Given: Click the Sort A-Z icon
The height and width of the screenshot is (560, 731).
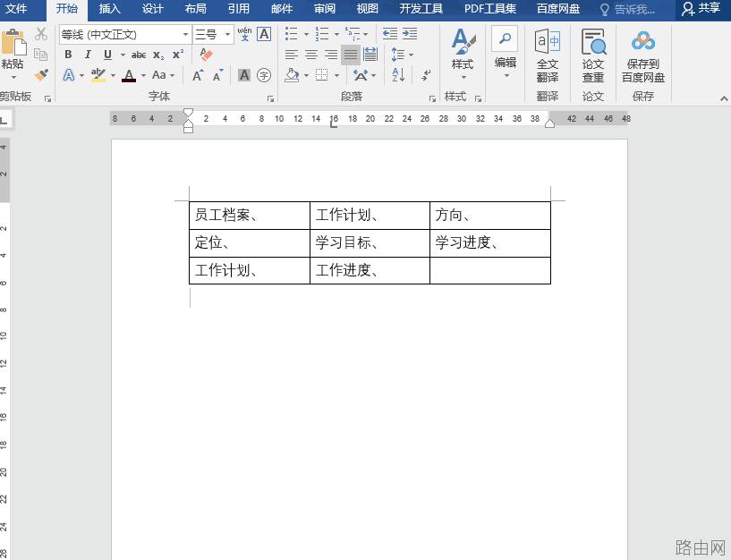Looking at the screenshot, I should [398, 74].
